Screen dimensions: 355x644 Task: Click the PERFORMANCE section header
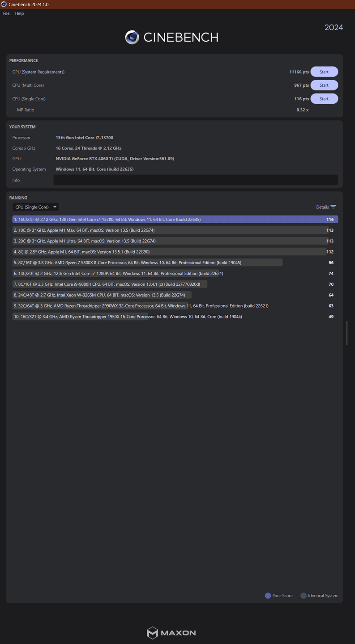pos(24,60)
